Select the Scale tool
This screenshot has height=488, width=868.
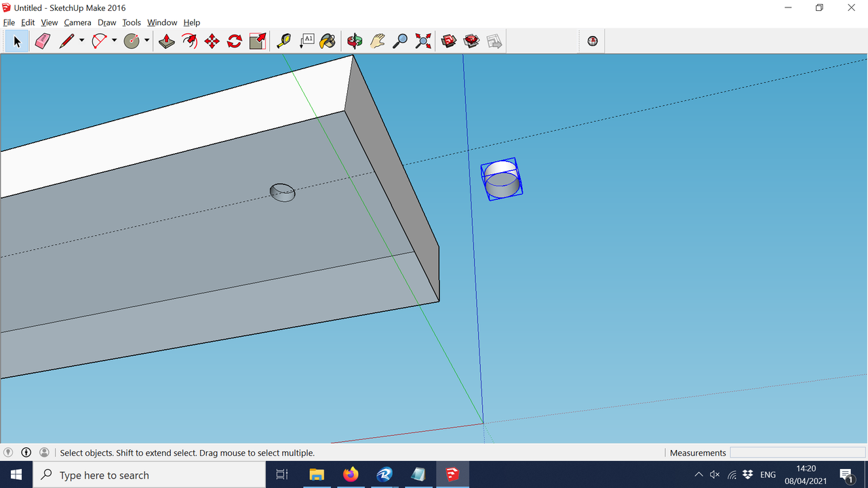[x=257, y=41]
